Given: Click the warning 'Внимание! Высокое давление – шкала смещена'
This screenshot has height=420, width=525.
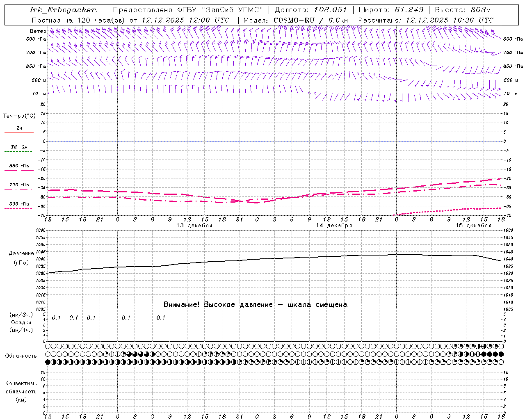Looking at the screenshot, I should [x=255, y=305].
